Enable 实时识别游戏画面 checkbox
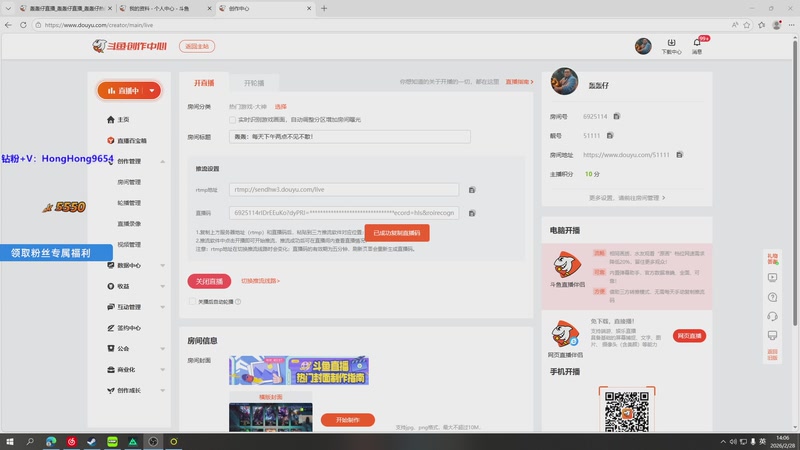Image resolution: width=800 pixels, height=450 pixels. click(x=233, y=119)
